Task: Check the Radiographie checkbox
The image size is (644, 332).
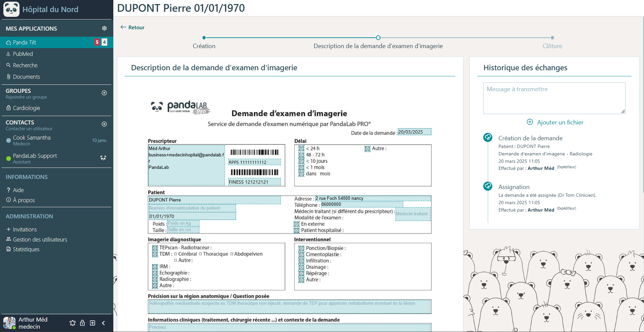Action: click(x=155, y=280)
